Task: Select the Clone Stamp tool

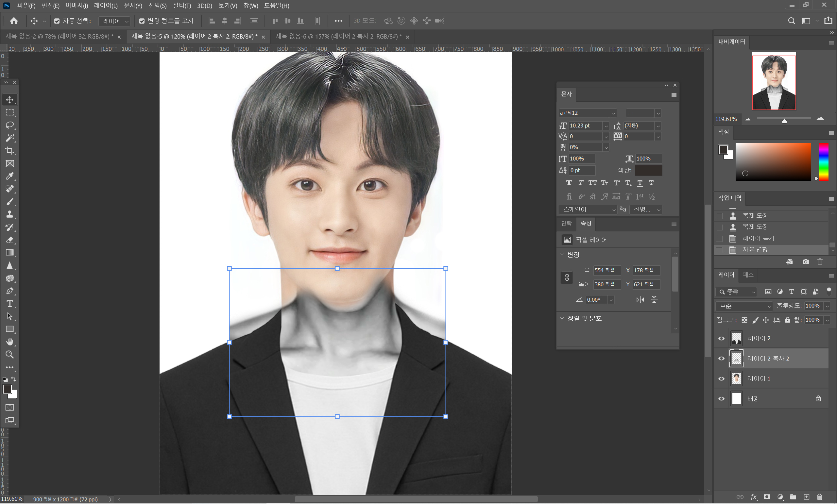Action: pyautogui.click(x=9, y=214)
